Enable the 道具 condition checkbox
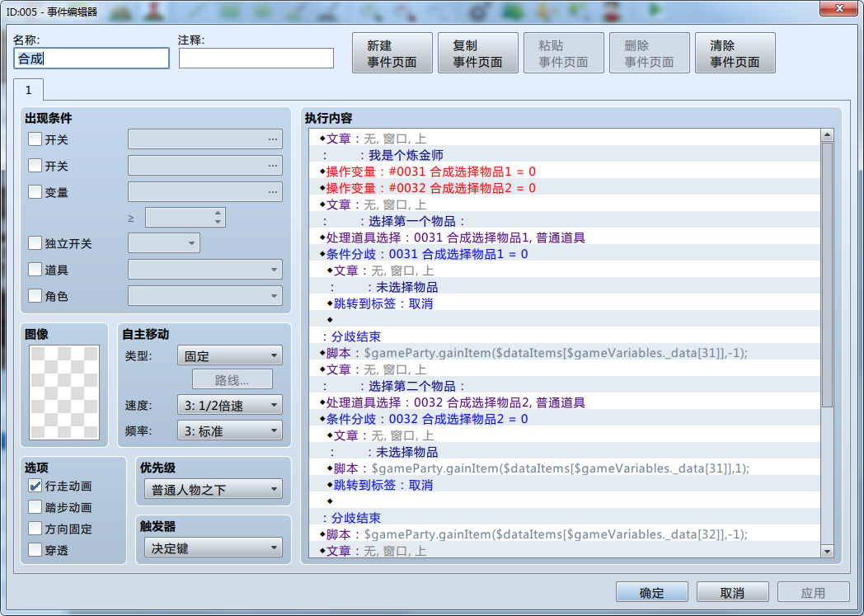 (35, 270)
